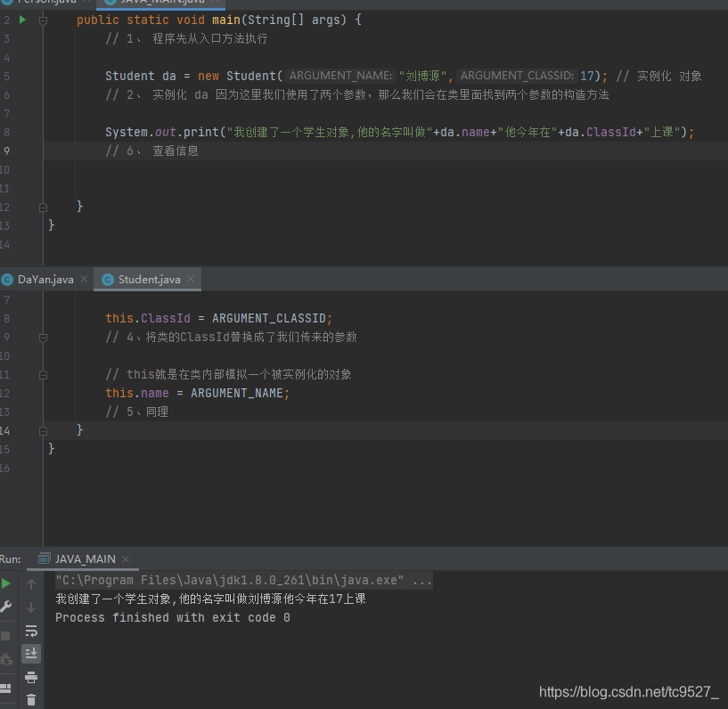Click the ARGUMENT_NAME: parameter hint
Viewport: 728px width, 709px height.
tap(340, 75)
